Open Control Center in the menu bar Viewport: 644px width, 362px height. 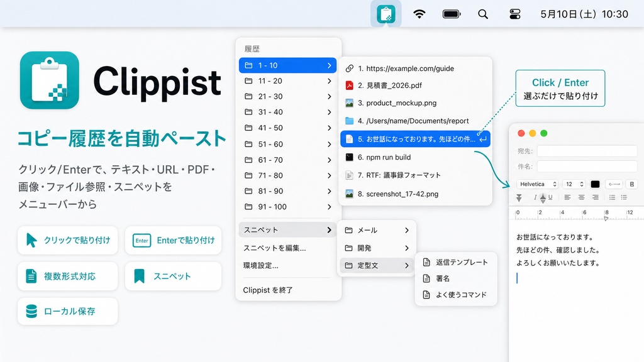pos(514,14)
